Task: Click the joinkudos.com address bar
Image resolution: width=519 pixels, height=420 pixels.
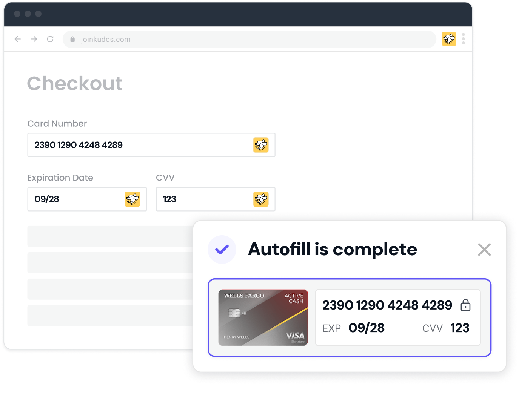Action: point(249,39)
